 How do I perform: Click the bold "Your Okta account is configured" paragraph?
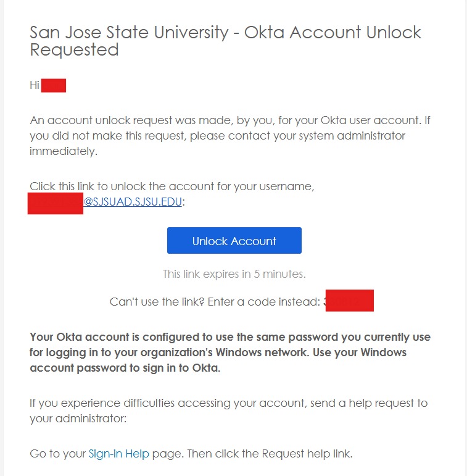click(229, 353)
